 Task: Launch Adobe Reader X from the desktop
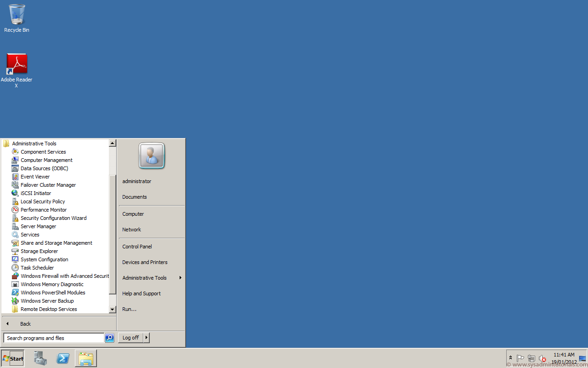(17, 64)
